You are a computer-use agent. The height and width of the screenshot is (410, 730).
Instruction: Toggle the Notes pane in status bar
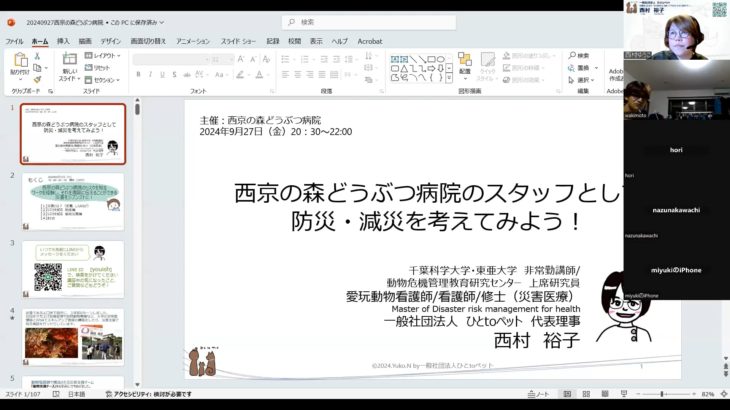pyautogui.click(x=538, y=394)
